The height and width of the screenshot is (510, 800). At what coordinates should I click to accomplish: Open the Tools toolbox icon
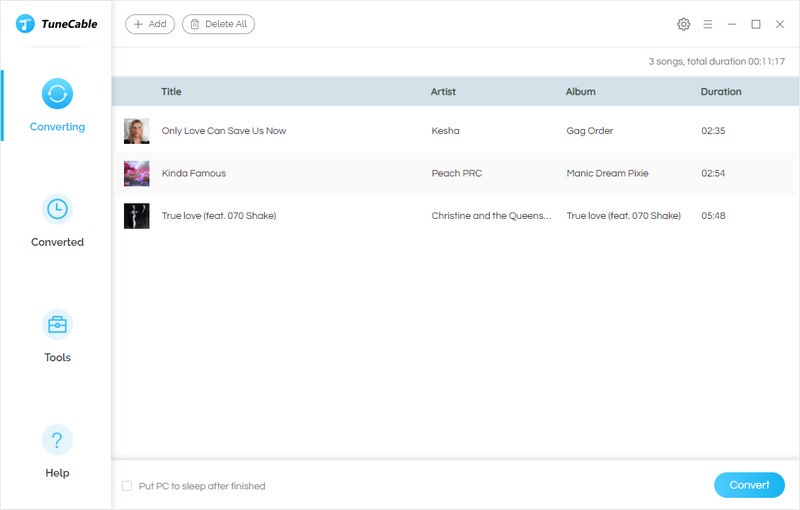[57, 324]
